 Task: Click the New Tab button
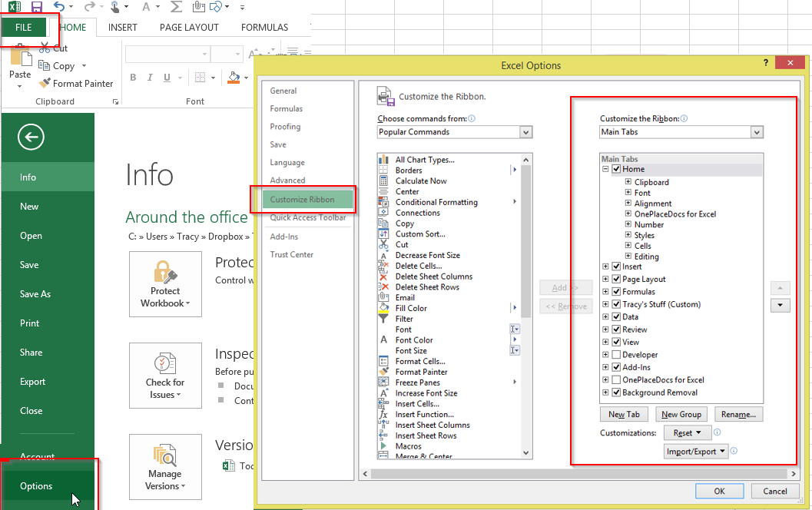point(624,414)
